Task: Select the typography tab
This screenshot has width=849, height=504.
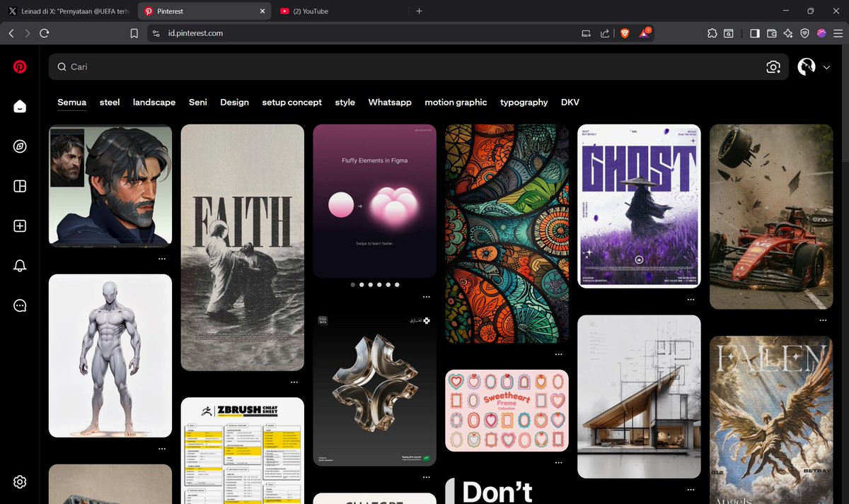Action: tap(524, 102)
